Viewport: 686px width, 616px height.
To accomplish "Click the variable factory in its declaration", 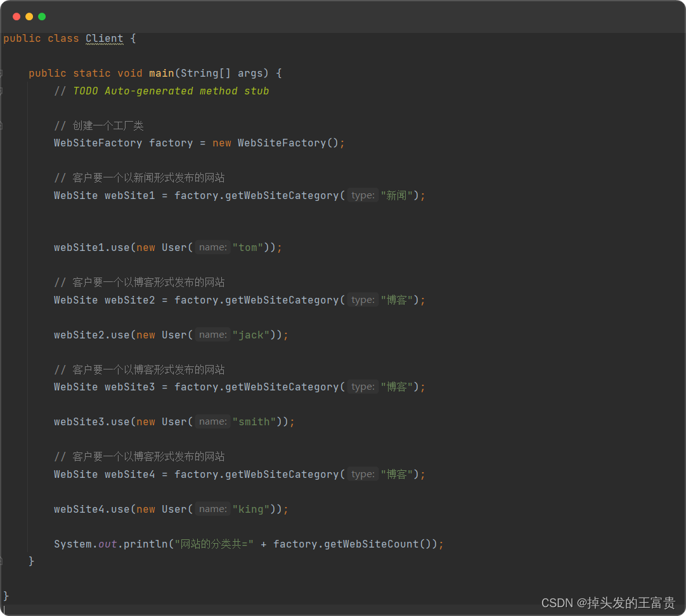I will [171, 143].
